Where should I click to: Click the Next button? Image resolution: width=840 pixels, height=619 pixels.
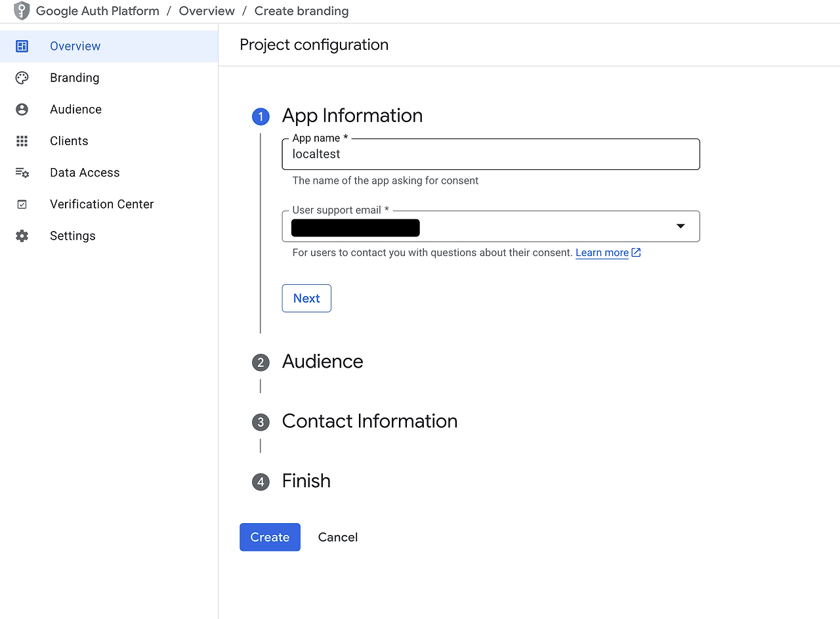[306, 298]
